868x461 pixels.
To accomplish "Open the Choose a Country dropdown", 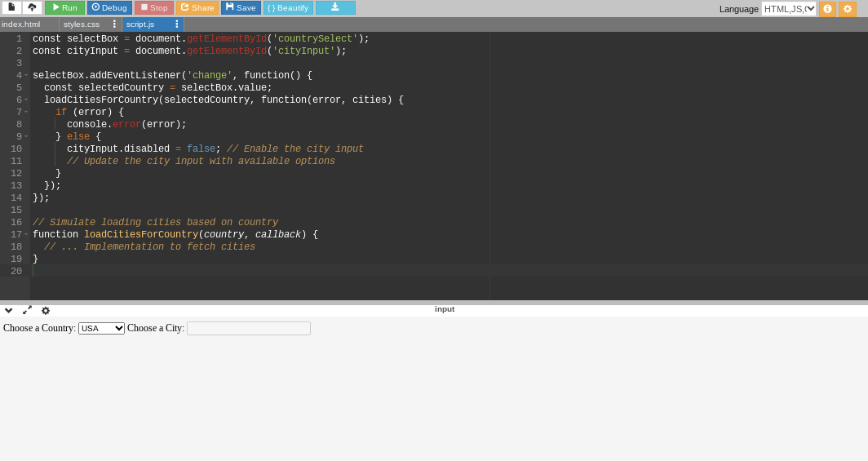I will coord(101,328).
